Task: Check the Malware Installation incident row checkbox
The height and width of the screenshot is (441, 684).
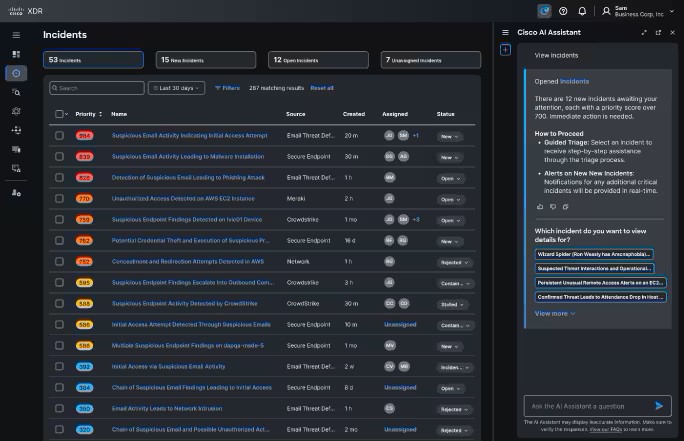Action: 59,157
